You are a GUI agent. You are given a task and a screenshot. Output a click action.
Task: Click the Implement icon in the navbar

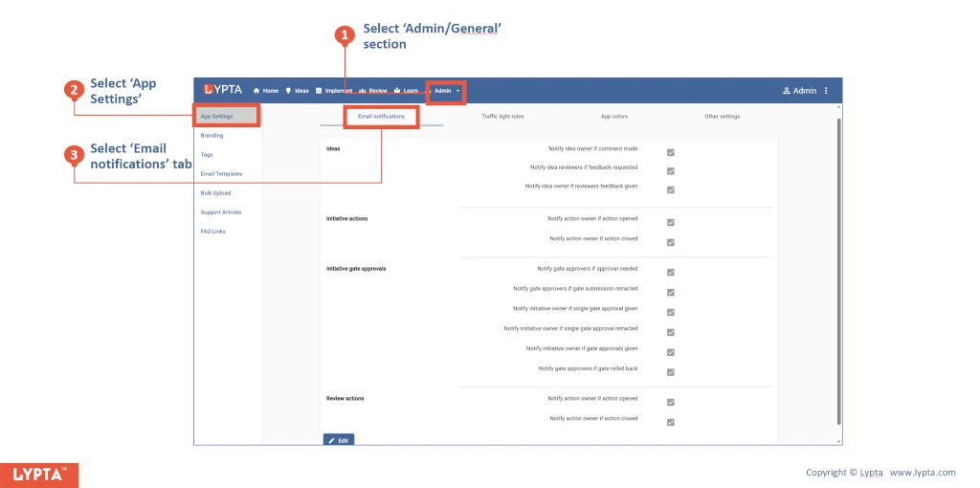point(319,91)
